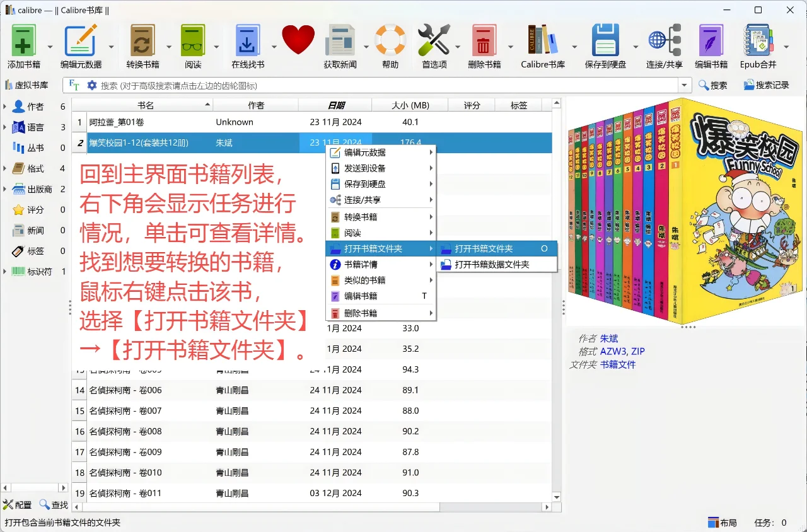Open dropdown arrow next to Edit metadata
Screen dimensions: 807x532
(x=111, y=47)
